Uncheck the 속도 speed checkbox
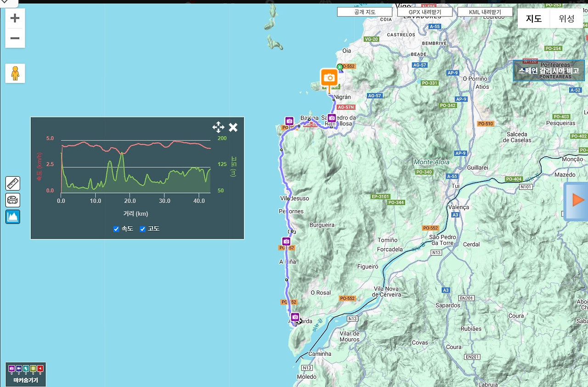 116,229
